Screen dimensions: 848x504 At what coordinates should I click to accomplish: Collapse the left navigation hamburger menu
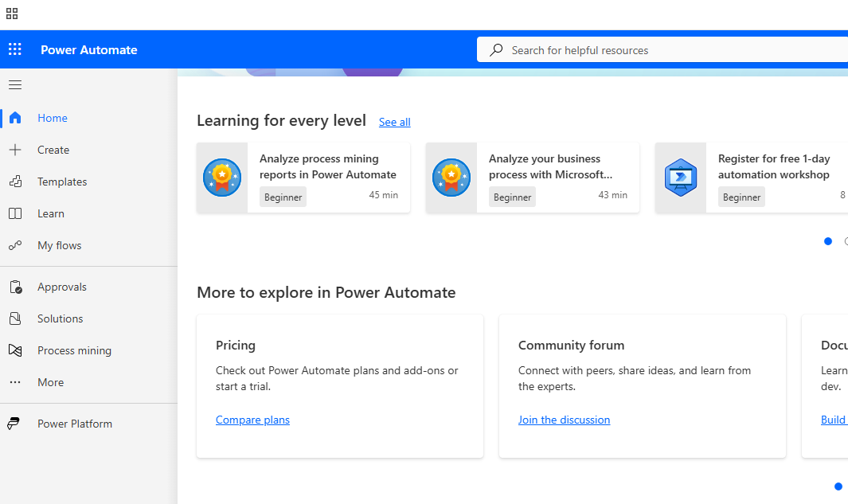click(15, 84)
